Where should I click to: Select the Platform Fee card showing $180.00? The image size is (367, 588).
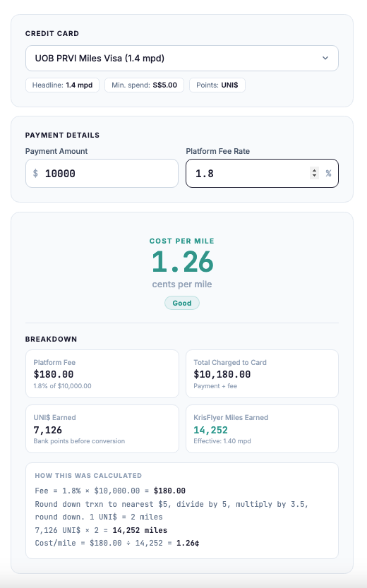tap(102, 373)
